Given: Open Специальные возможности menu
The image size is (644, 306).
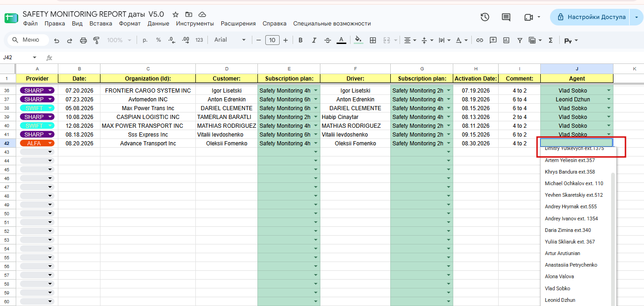Looking at the screenshot, I should [x=332, y=24].
